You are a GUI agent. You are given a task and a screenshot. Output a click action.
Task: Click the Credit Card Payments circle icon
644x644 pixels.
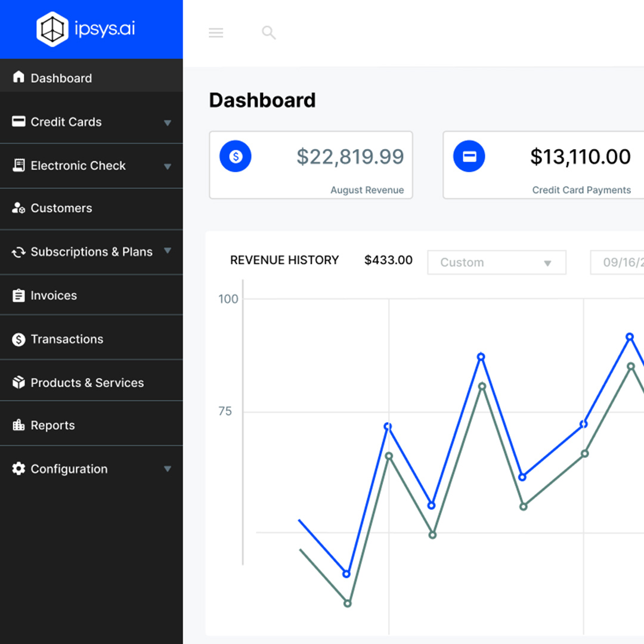(469, 156)
